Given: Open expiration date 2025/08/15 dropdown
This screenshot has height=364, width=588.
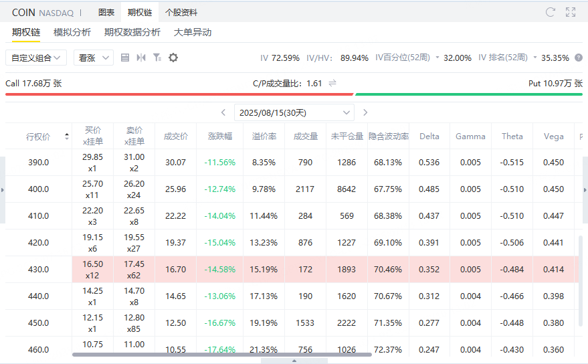Looking at the screenshot, I should click(294, 112).
